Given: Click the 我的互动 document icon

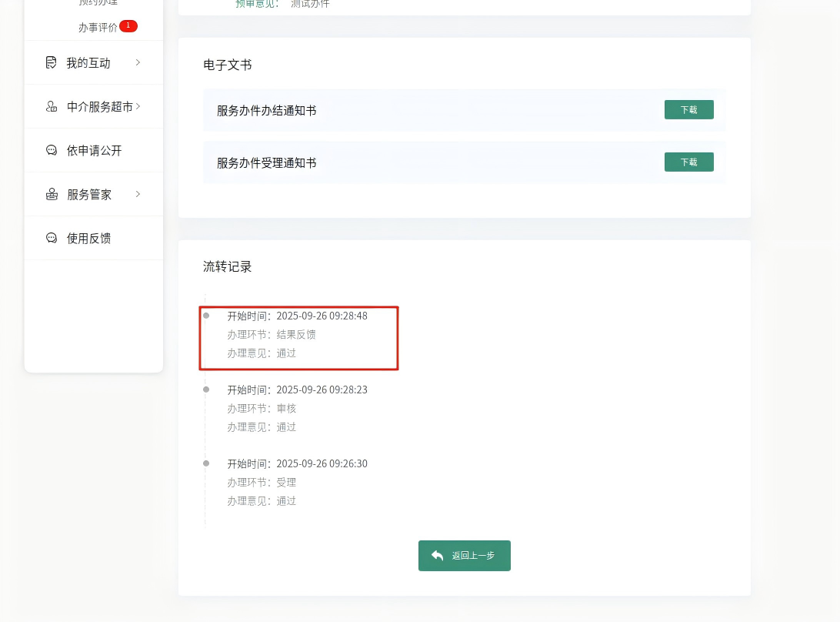Looking at the screenshot, I should [x=52, y=62].
